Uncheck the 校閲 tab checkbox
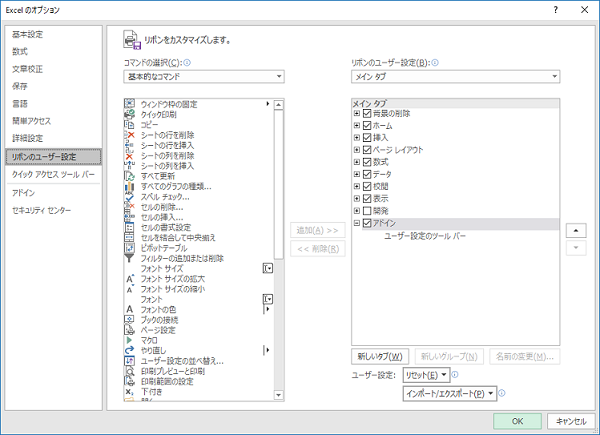The height and width of the screenshot is (435, 600). pos(367,186)
